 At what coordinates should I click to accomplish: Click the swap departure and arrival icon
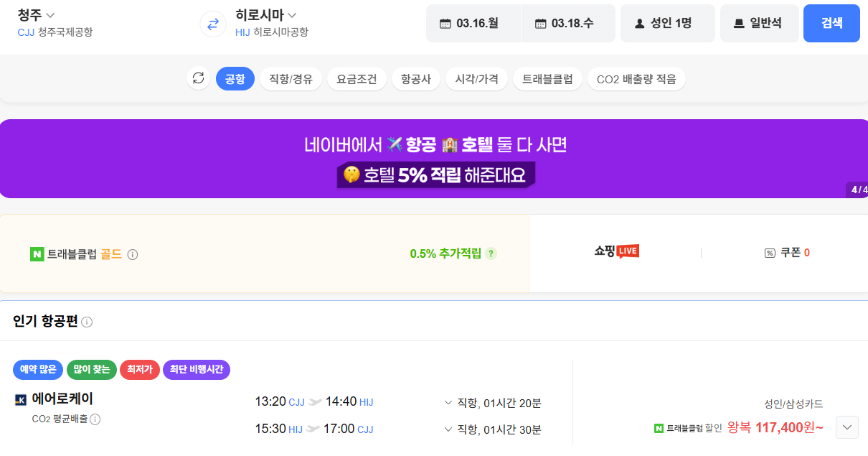[x=212, y=24]
